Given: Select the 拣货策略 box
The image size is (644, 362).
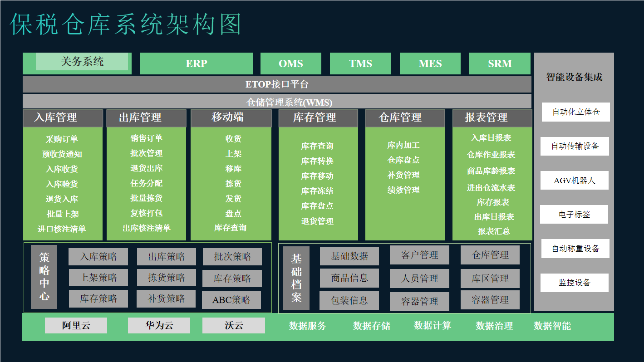Looking at the screenshot, I should point(167,278).
